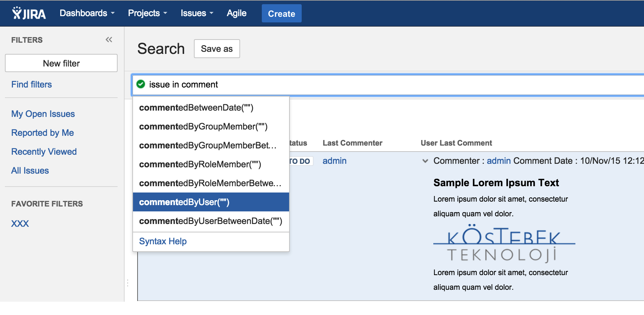The width and height of the screenshot is (644, 315).
Task: Select highlighted commentedByUser("") suggestion
Action: (211, 202)
